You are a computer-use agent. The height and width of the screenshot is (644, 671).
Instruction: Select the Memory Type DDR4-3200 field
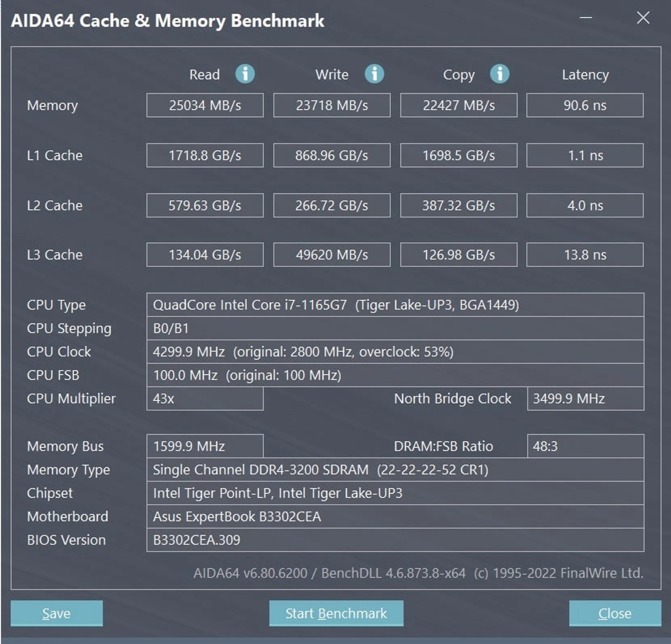[x=395, y=469]
